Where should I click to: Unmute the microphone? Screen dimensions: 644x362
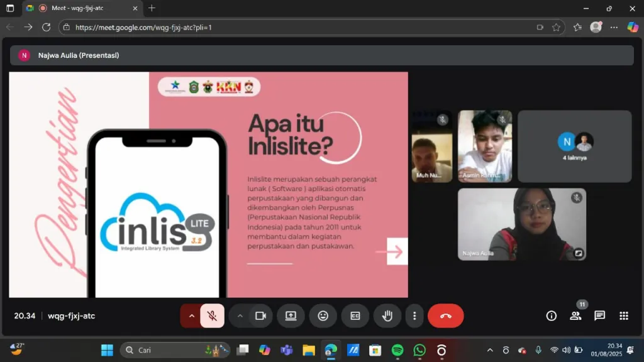(x=213, y=316)
